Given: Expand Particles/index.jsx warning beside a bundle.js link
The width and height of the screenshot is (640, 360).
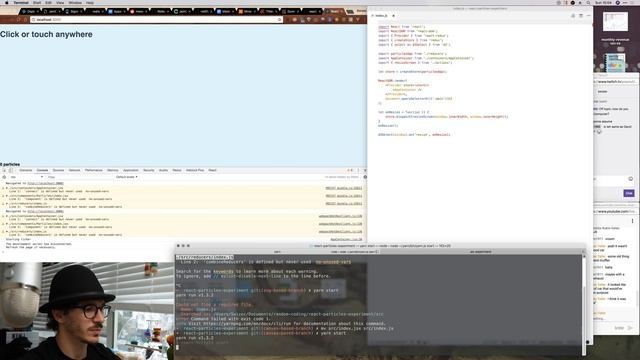Looking at the screenshot, I should [7, 196].
